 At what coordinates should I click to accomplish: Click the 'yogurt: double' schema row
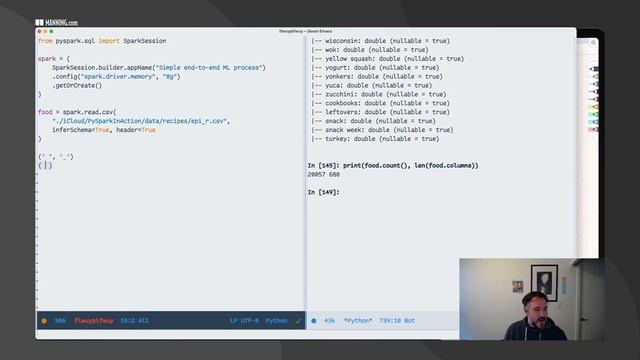click(375, 68)
